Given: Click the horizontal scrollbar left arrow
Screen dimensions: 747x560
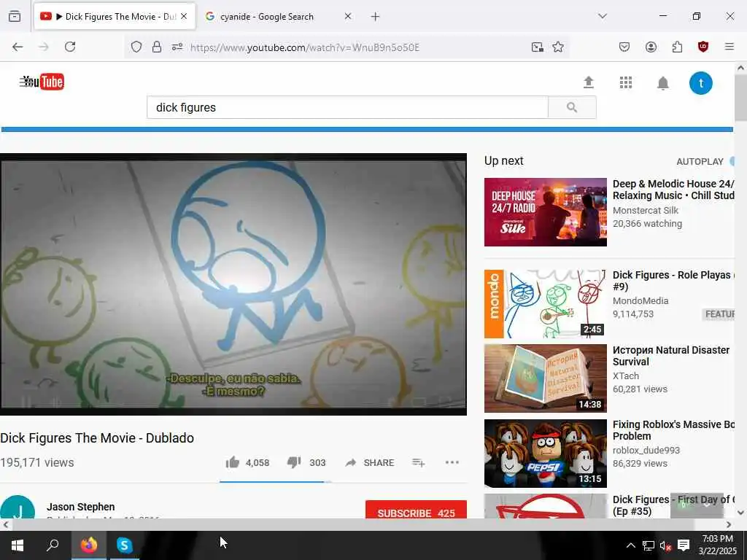Looking at the screenshot, I should [x=6, y=524].
